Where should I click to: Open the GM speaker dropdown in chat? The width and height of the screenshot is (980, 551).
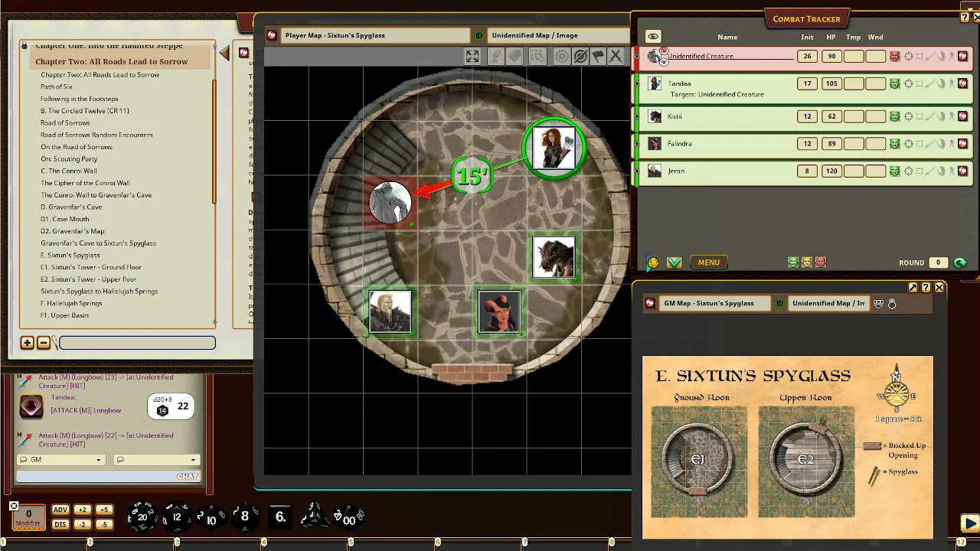point(60,460)
